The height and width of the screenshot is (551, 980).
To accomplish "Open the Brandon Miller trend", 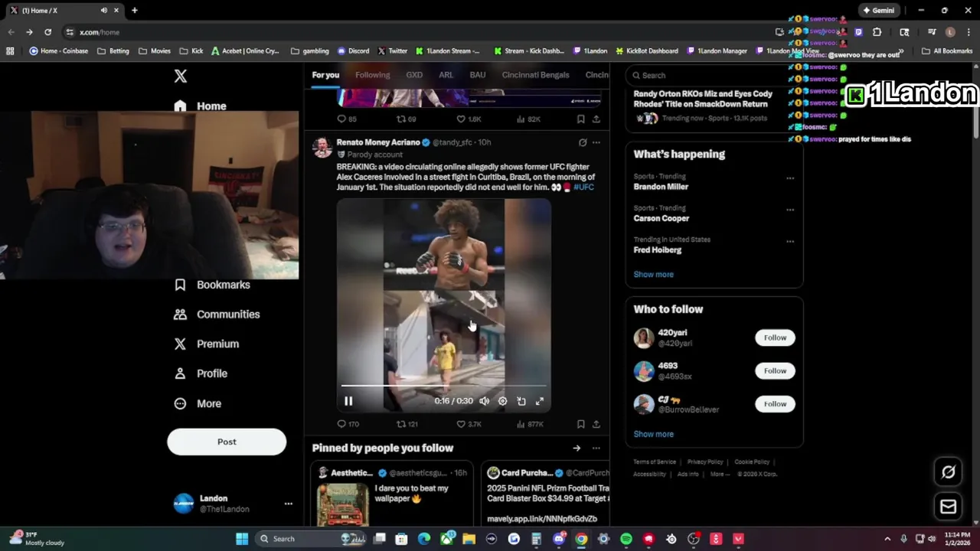I will pyautogui.click(x=661, y=187).
